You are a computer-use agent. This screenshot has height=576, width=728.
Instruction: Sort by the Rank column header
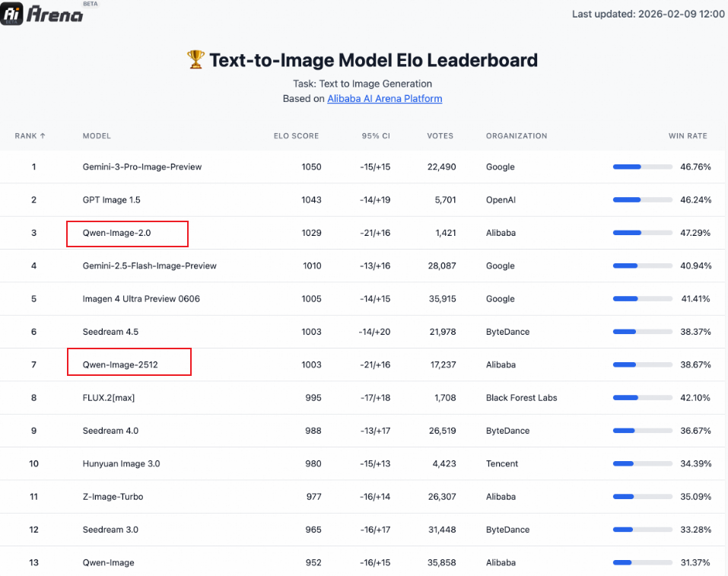click(x=30, y=136)
